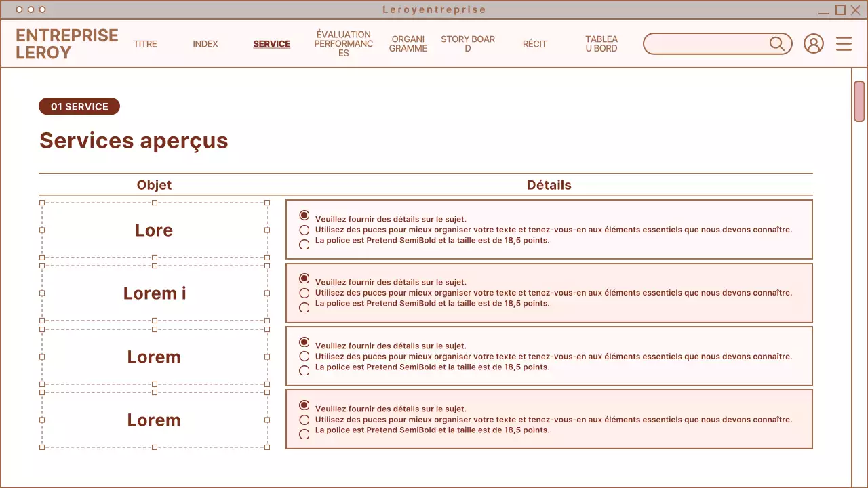Select the Lorem i object placeholder

coord(154,293)
